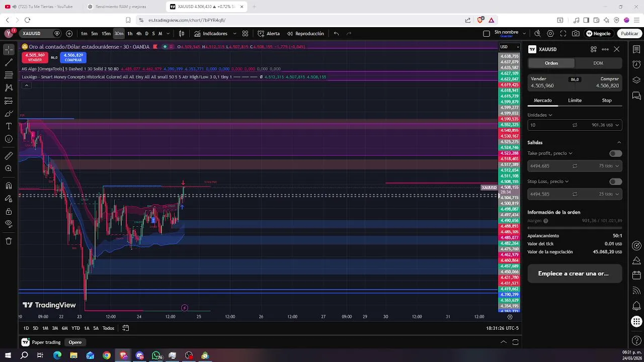Open the date range calendar icon
The image size is (644, 362).
(x=126, y=328)
